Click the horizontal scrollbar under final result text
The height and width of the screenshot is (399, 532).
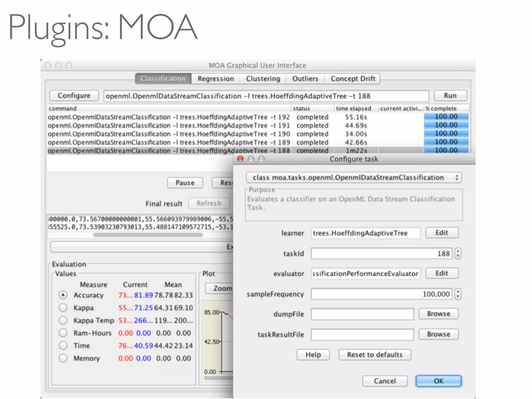tap(148, 235)
